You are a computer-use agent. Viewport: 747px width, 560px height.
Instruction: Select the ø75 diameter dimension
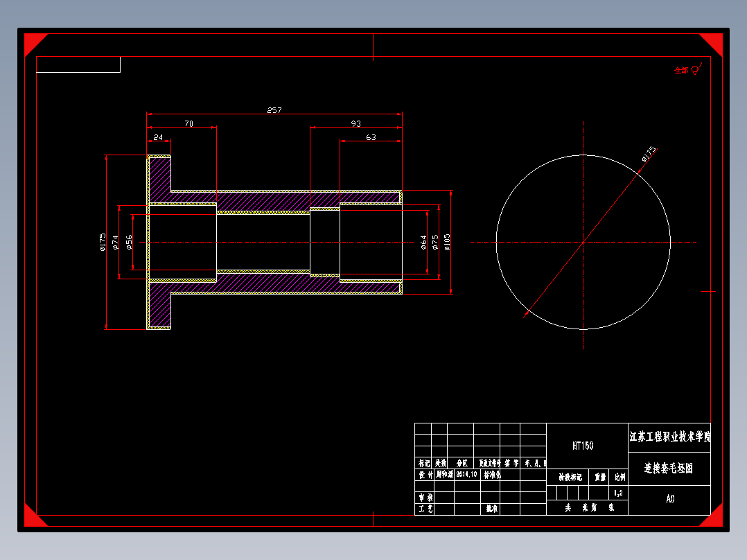pos(435,242)
